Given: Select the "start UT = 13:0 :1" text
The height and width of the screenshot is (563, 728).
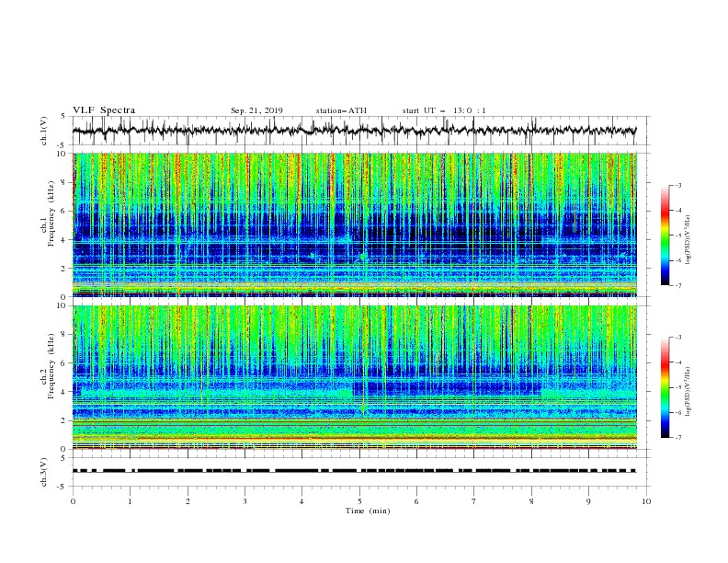Looking at the screenshot, I should tap(444, 110).
